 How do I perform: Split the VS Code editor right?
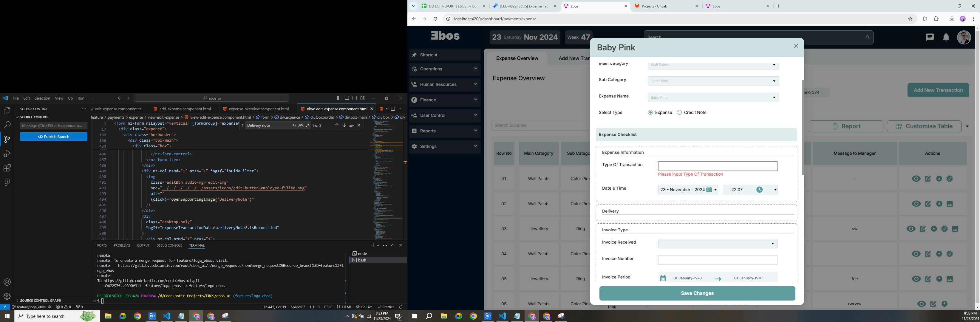393,109
